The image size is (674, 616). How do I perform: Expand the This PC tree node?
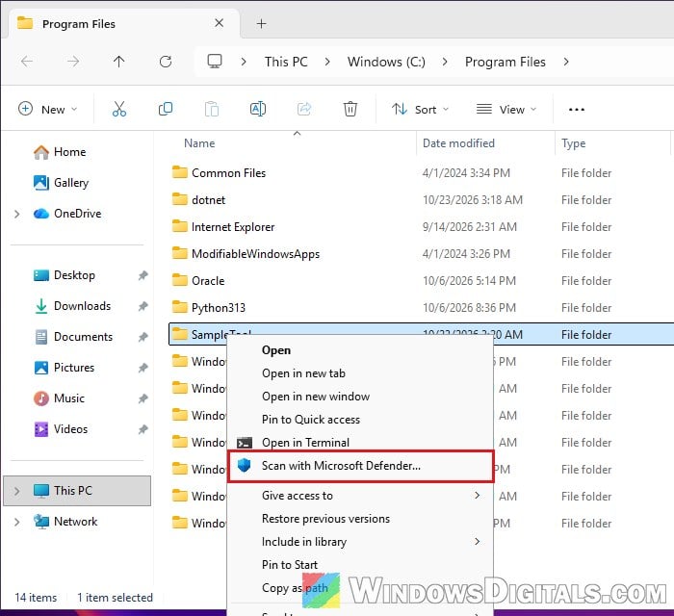click(x=16, y=491)
